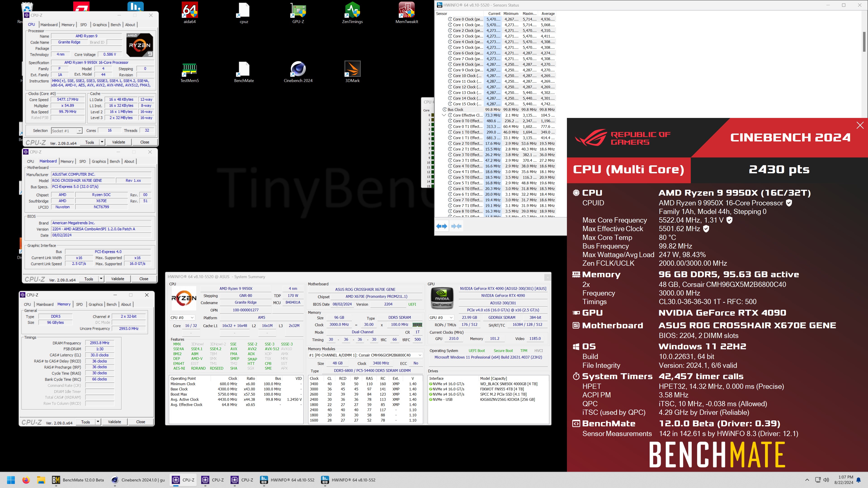This screenshot has height=488, width=868.
Task: Click the DRAM Frequency value 2993.8 MHz
Action: (x=99, y=343)
